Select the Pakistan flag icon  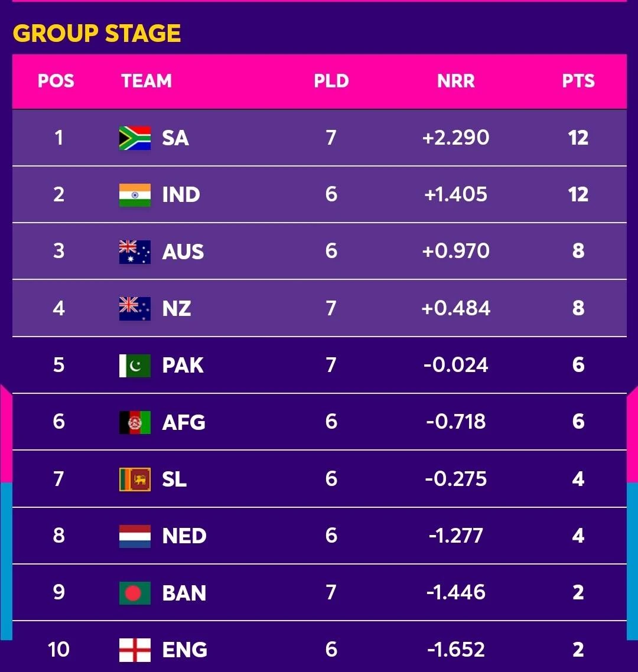tap(135, 366)
